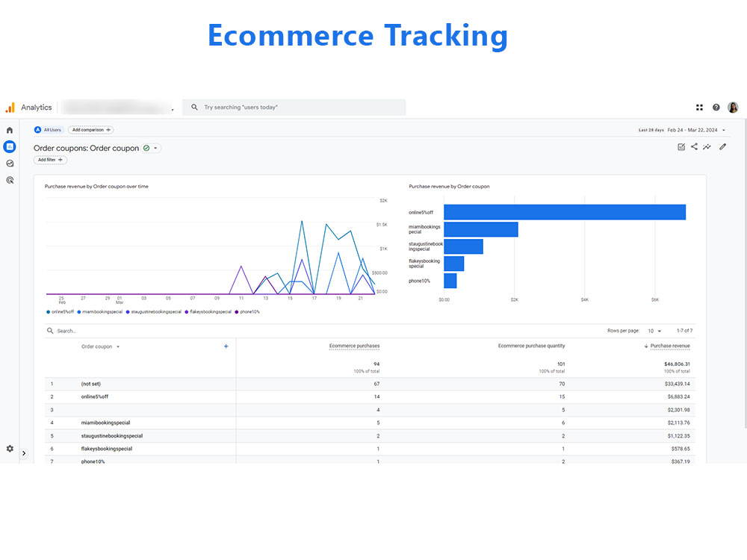Click the search magnifier in the top bar
This screenshot has width=747, height=560.
tap(194, 107)
